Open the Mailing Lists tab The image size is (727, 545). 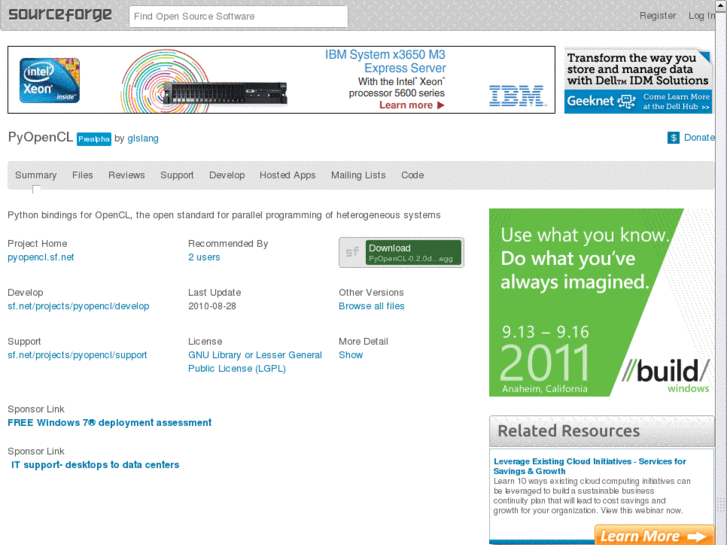point(358,175)
